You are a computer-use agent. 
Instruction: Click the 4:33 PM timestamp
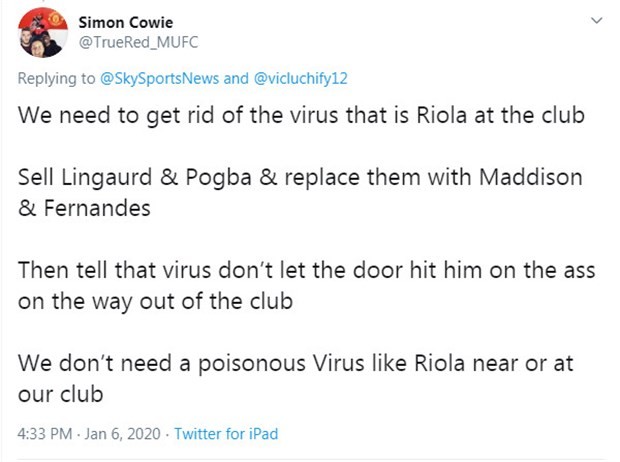click(46, 434)
